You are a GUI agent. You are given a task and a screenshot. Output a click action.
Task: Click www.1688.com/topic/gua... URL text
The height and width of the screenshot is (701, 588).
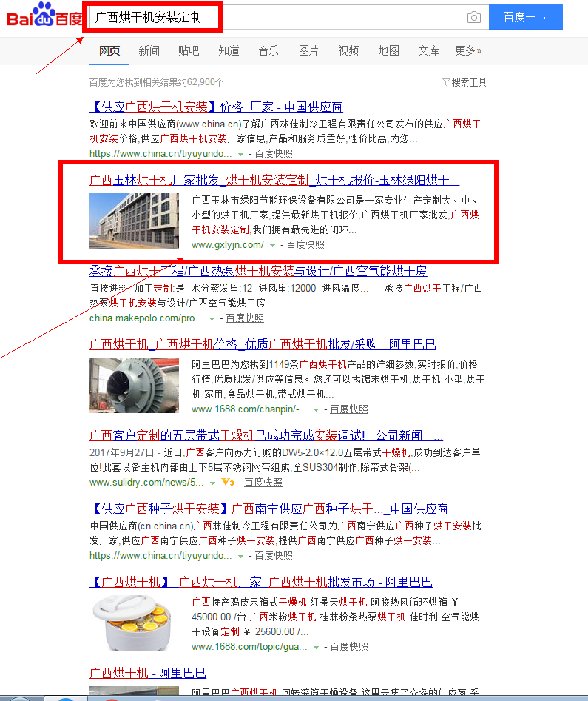tap(249, 647)
